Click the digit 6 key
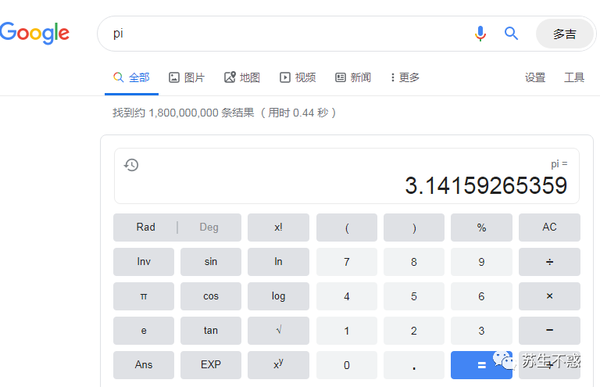600x387 pixels. coord(481,296)
